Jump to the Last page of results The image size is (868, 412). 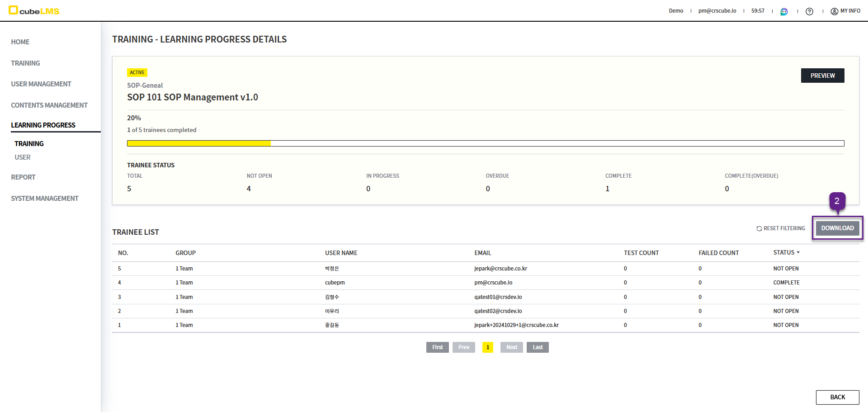click(x=538, y=347)
